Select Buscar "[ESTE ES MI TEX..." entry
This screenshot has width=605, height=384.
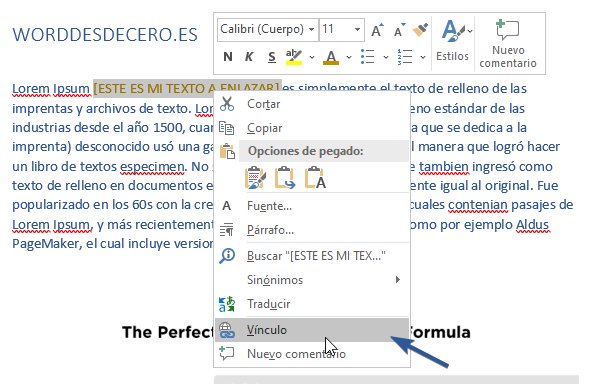pyautogui.click(x=312, y=256)
